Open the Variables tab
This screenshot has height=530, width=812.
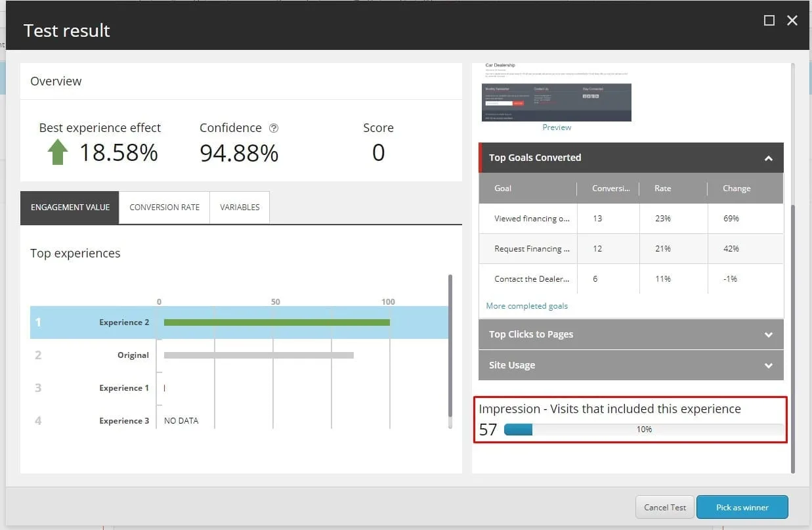pos(240,208)
